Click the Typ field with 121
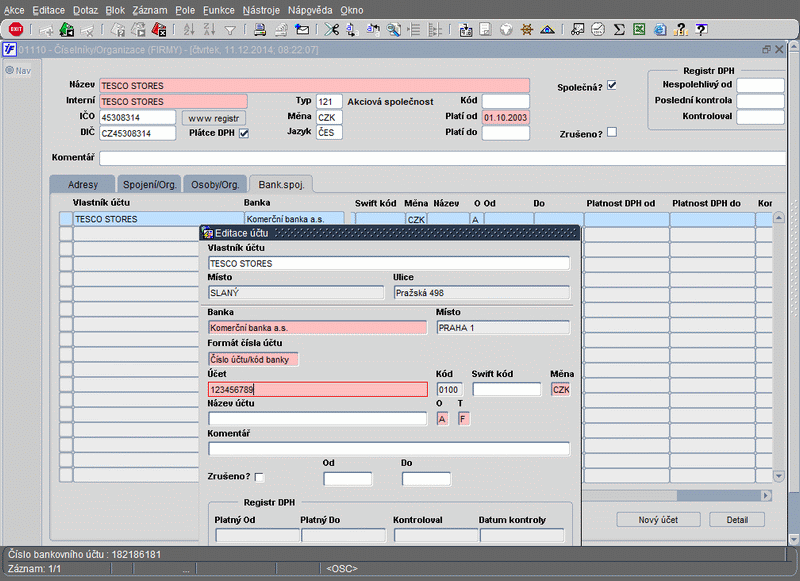Image resolution: width=800 pixels, height=581 pixels. 329,102
